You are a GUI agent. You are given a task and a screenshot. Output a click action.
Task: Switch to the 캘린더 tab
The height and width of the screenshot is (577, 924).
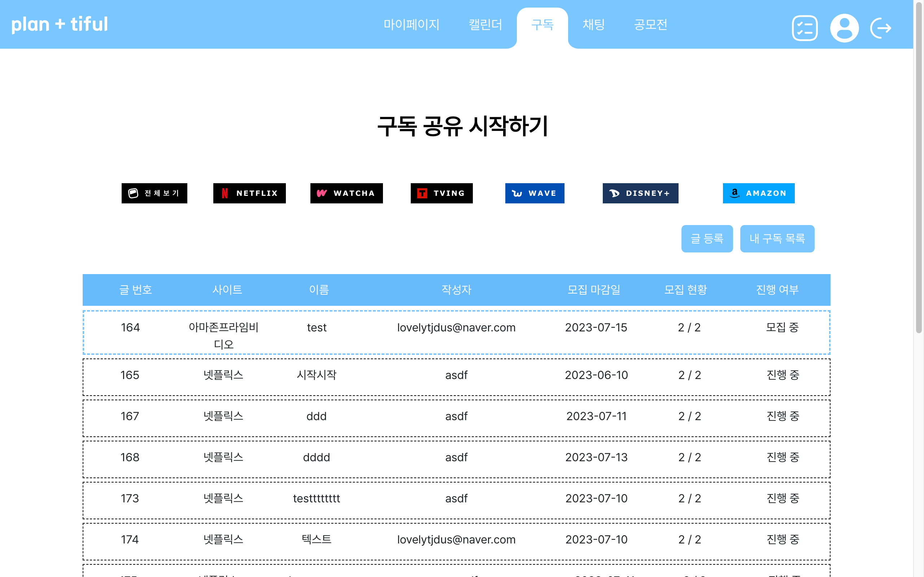pyautogui.click(x=485, y=25)
